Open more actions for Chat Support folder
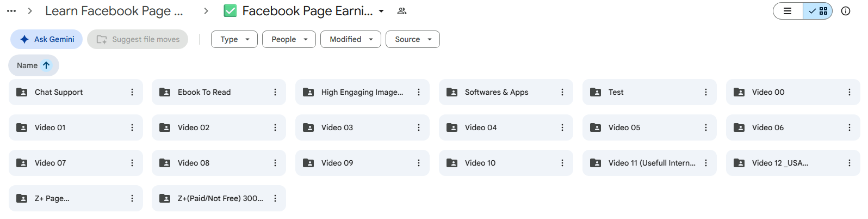This screenshot has width=868, height=219. click(x=132, y=92)
